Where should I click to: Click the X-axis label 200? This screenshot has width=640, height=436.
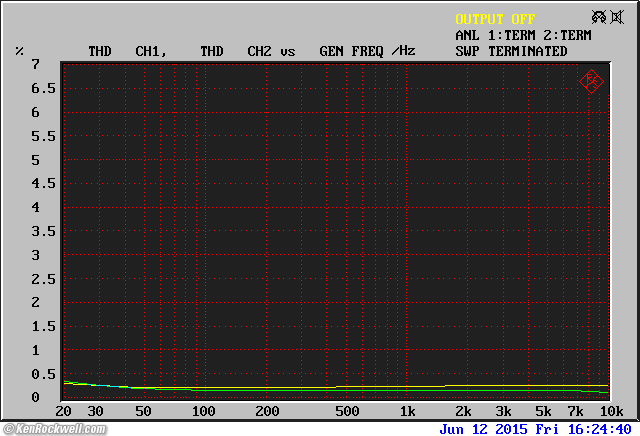[267, 411]
